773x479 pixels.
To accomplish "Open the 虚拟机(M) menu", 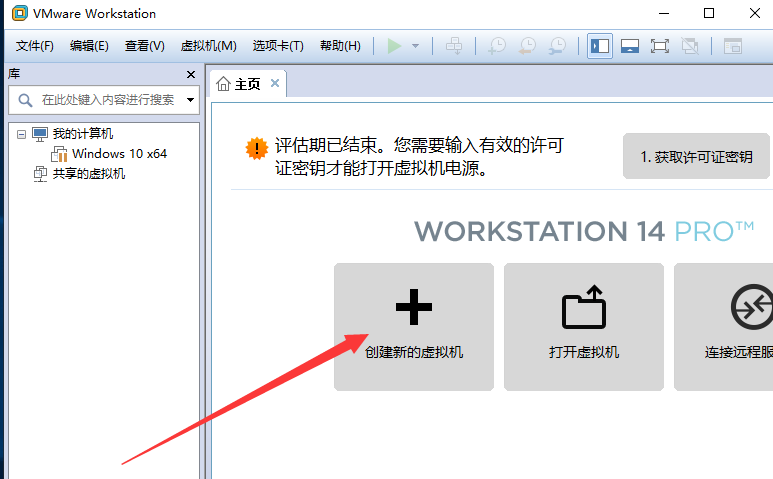I will click(208, 46).
